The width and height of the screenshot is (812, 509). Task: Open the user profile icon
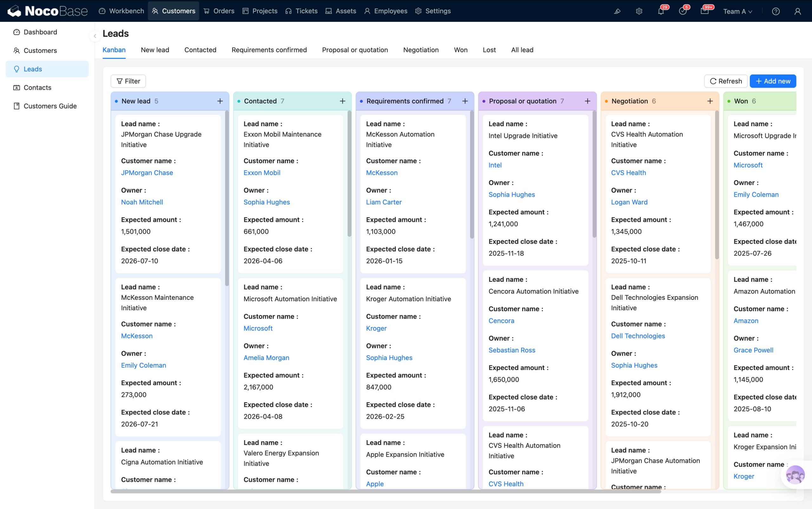click(797, 11)
